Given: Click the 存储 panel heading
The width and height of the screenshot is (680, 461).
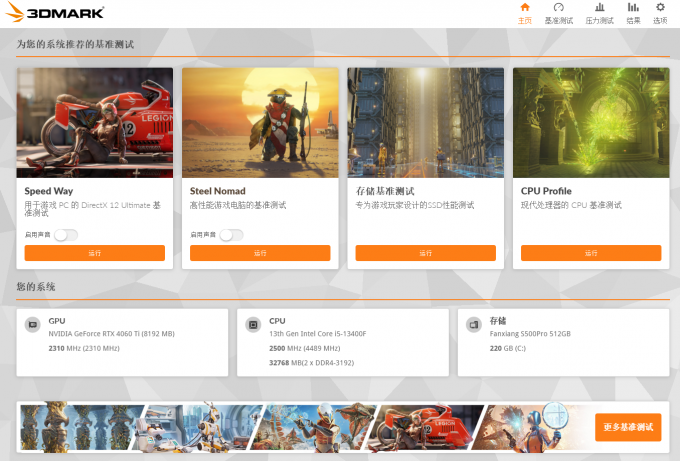Looking at the screenshot, I should (x=498, y=321).
